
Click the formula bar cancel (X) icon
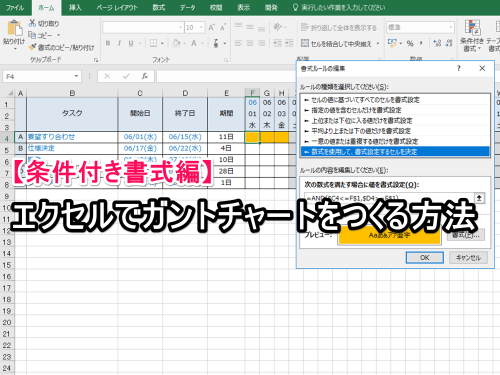point(107,76)
